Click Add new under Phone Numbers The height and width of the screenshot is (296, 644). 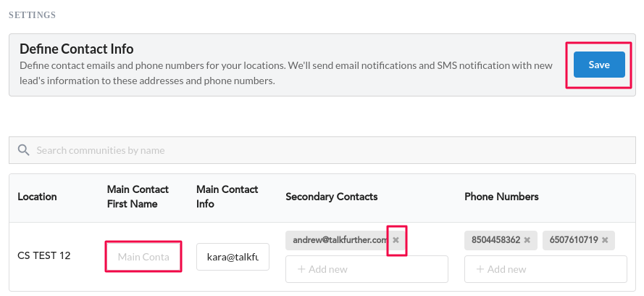click(x=545, y=269)
